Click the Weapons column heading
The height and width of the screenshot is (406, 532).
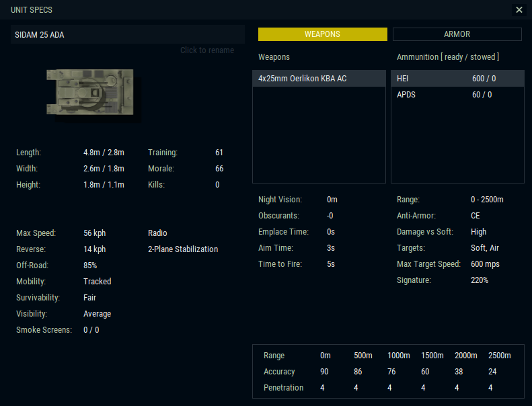click(274, 57)
